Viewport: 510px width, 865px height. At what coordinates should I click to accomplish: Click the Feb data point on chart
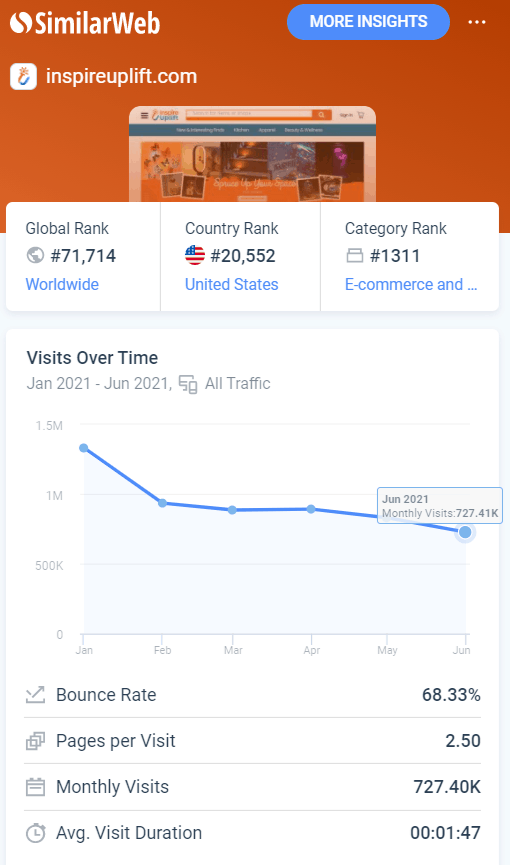pyautogui.click(x=162, y=503)
